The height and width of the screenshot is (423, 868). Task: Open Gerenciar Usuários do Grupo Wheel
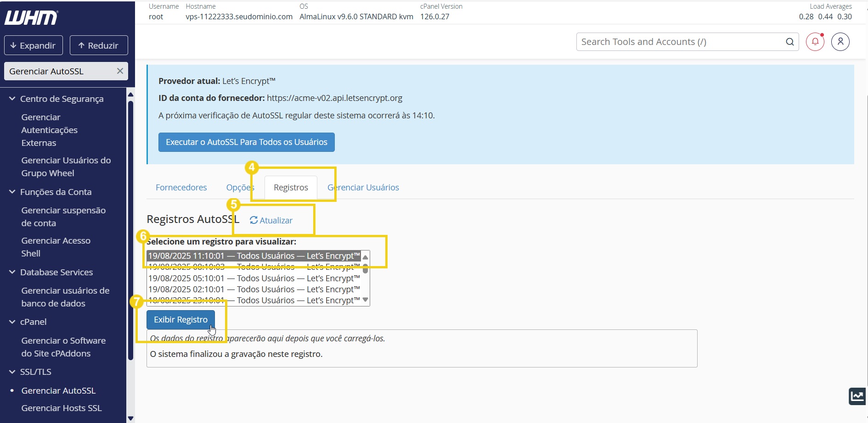(x=66, y=167)
